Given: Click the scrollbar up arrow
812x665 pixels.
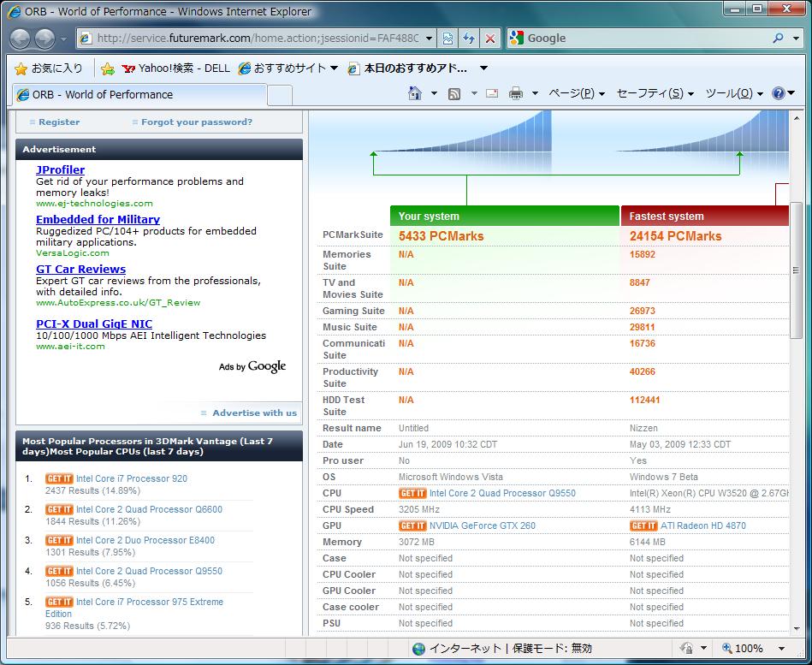Looking at the screenshot, I should point(796,118).
